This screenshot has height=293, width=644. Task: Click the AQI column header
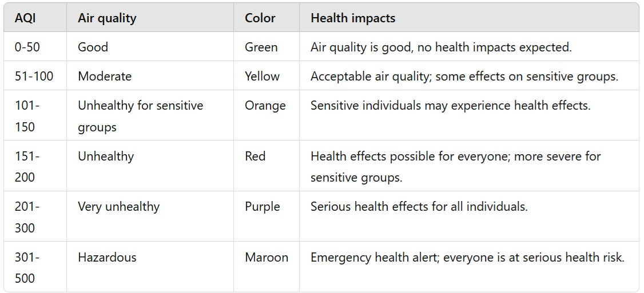(x=24, y=18)
